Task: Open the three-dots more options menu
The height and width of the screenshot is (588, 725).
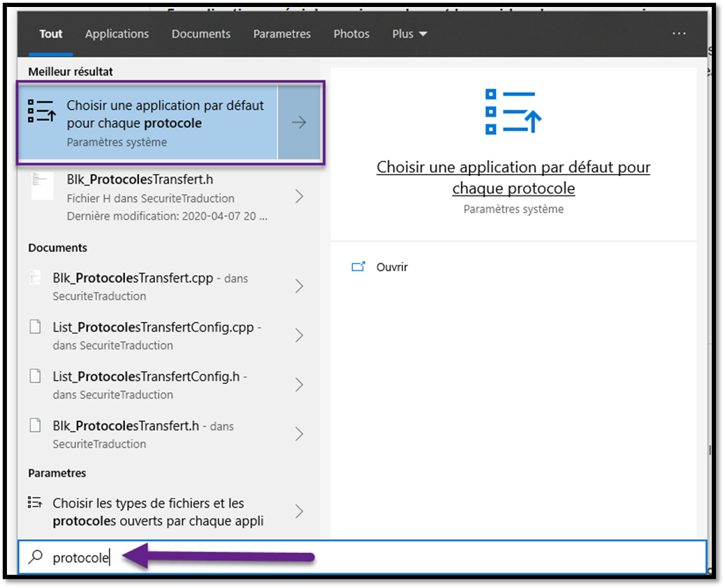Action: pyautogui.click(x=679, y=34)
